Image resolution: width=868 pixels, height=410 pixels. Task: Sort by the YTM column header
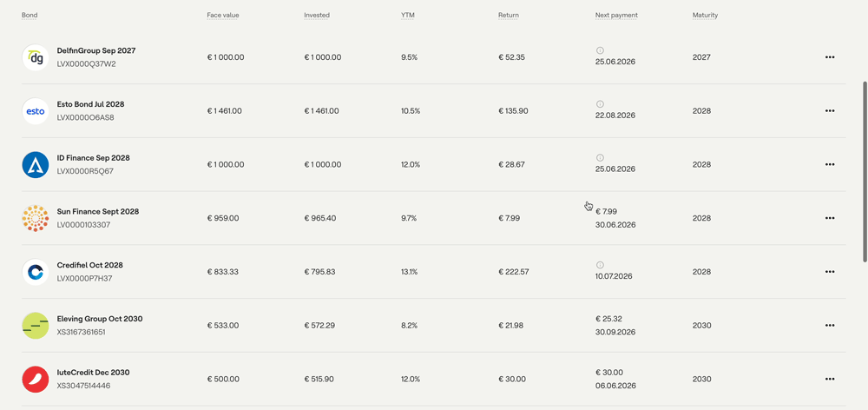pos(407,16)
